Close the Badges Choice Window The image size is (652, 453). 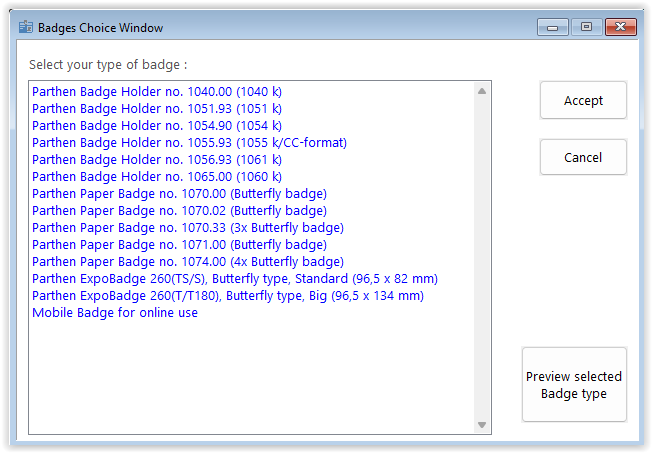click(x=620, y=27)
